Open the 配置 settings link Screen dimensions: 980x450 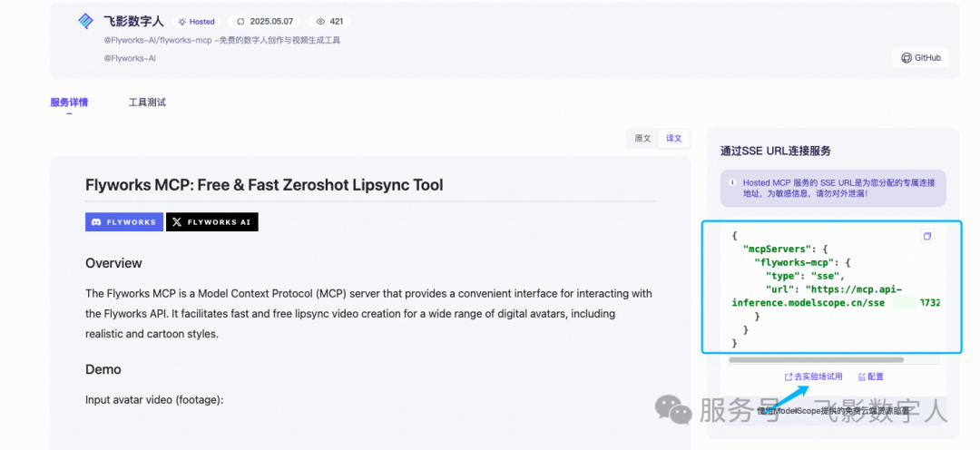tap(871, 377)
